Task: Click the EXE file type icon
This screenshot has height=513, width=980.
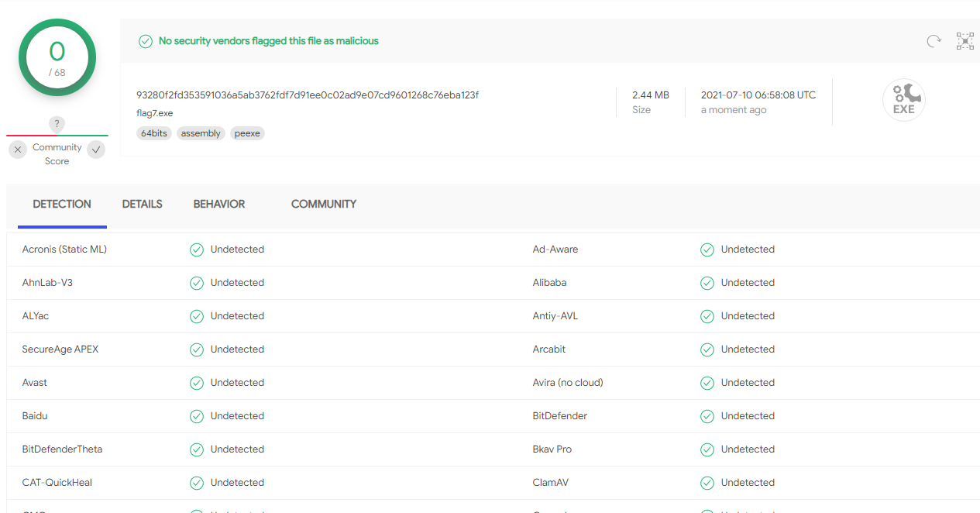Action: (x=904, y=100)
